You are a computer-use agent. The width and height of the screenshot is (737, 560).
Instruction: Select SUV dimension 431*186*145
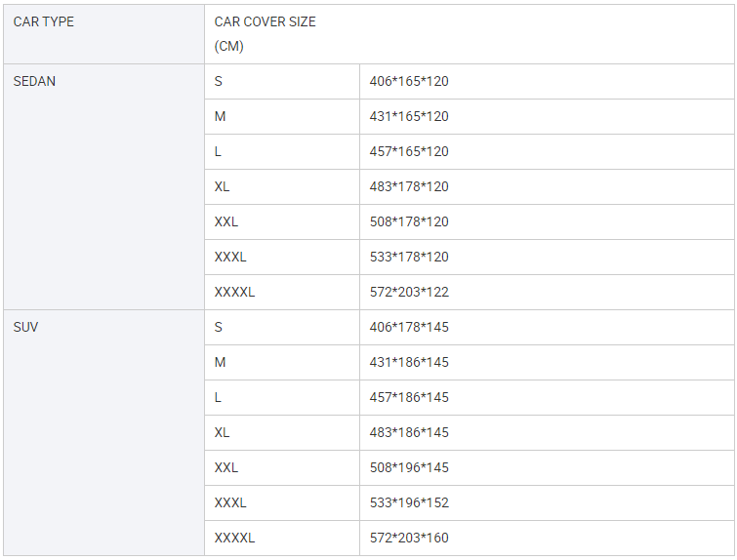(x=409, y=362)
